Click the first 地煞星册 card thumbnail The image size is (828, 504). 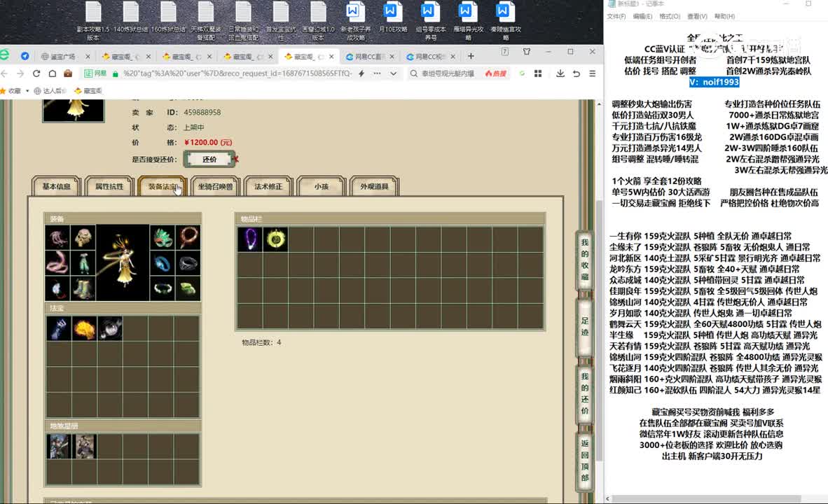click(59, 447)
